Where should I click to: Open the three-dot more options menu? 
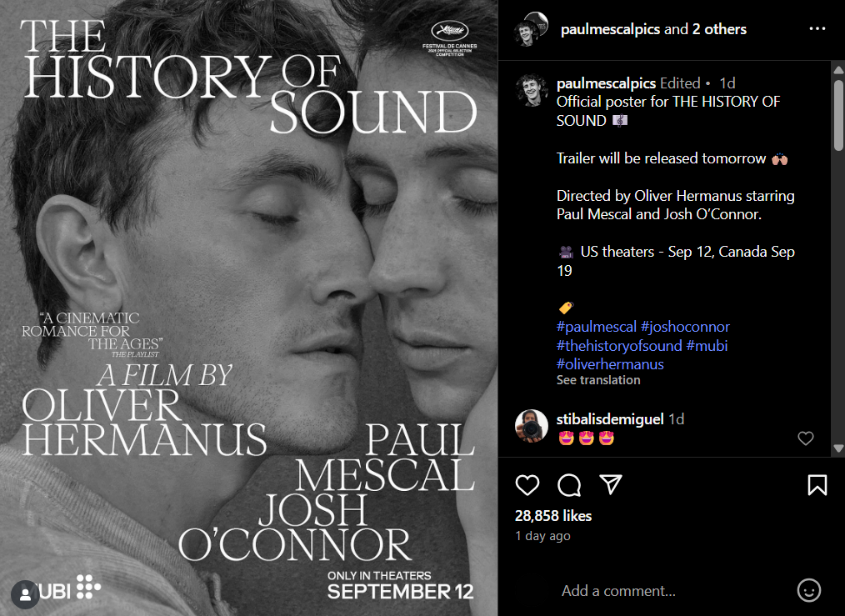pyautogui.click(x=817, y=29)
